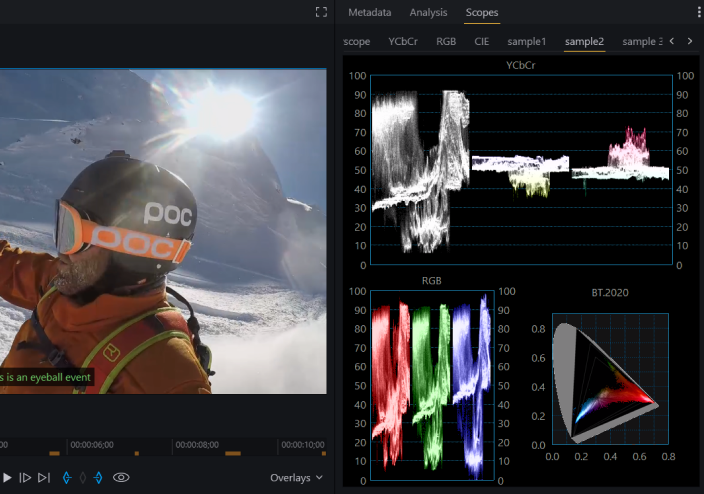Click the Play button

pyautogui.click(x=7, y=478)
